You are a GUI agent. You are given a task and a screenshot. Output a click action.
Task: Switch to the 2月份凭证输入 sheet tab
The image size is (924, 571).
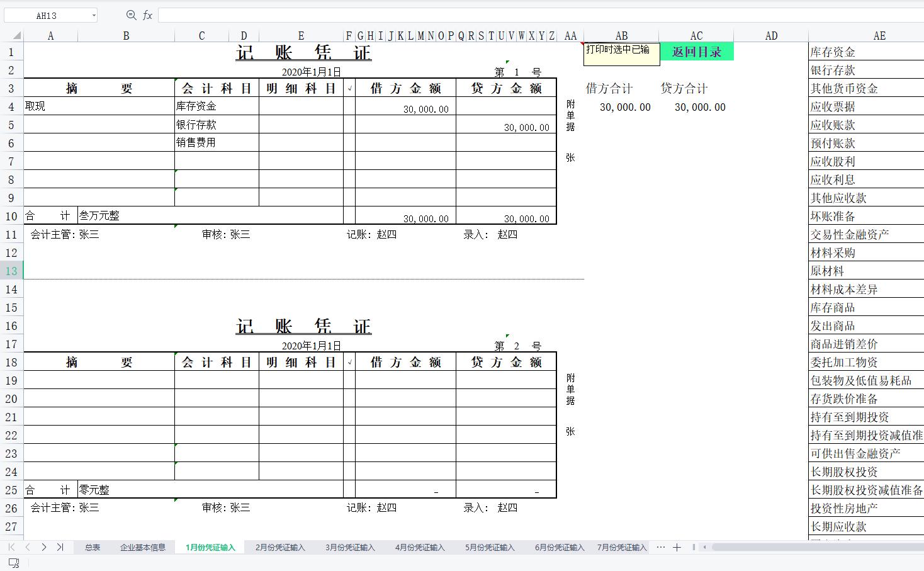[280, 547]
